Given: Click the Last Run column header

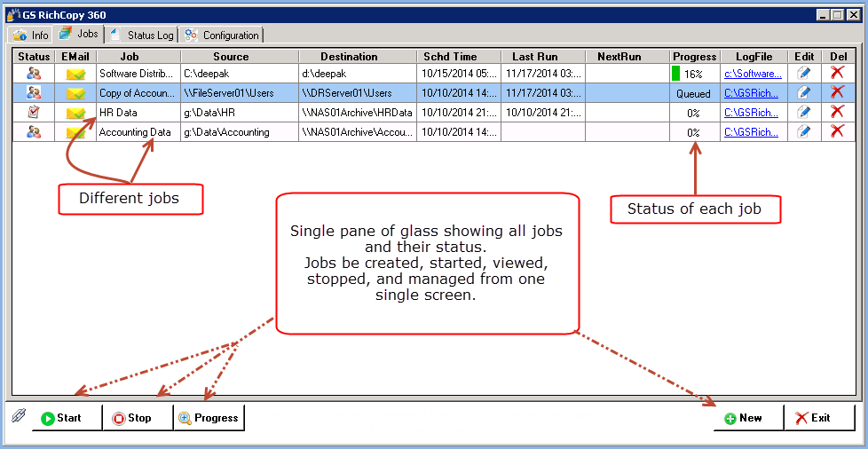Looking at the screenshot, I should (x=543, y=57).
